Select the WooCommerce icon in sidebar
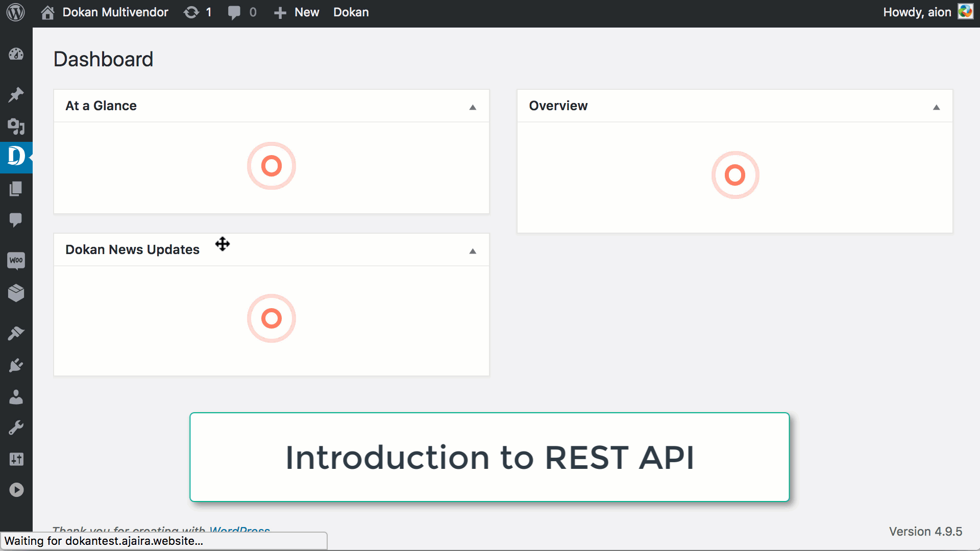Image resolution: width=980 pixels, height=551 pixels. click(x=16, y=260)
